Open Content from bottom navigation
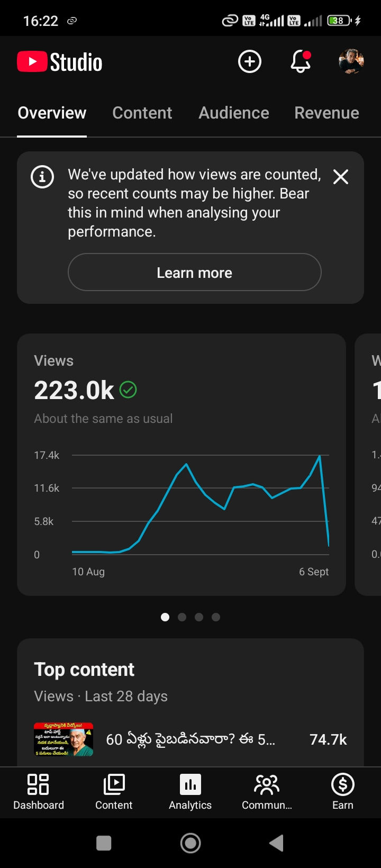The width and height of the screenshot is (381, 868). click(x=114, y=792)
